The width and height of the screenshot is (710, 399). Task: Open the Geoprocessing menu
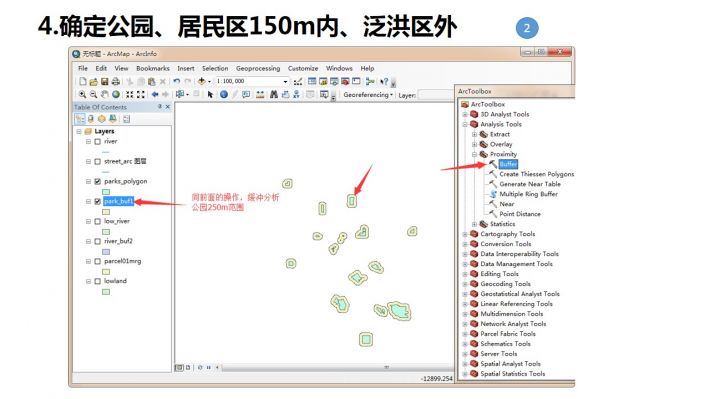click(258, 68)
